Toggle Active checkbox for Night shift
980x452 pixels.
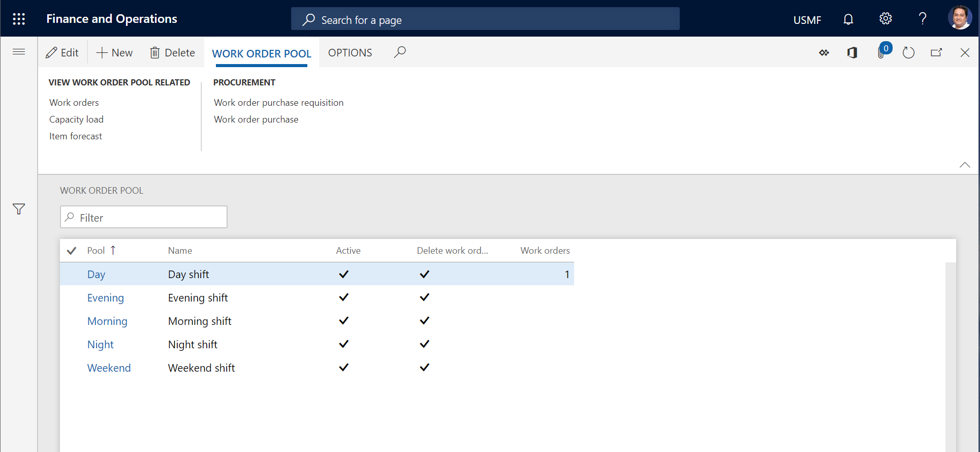click(344, 344)
